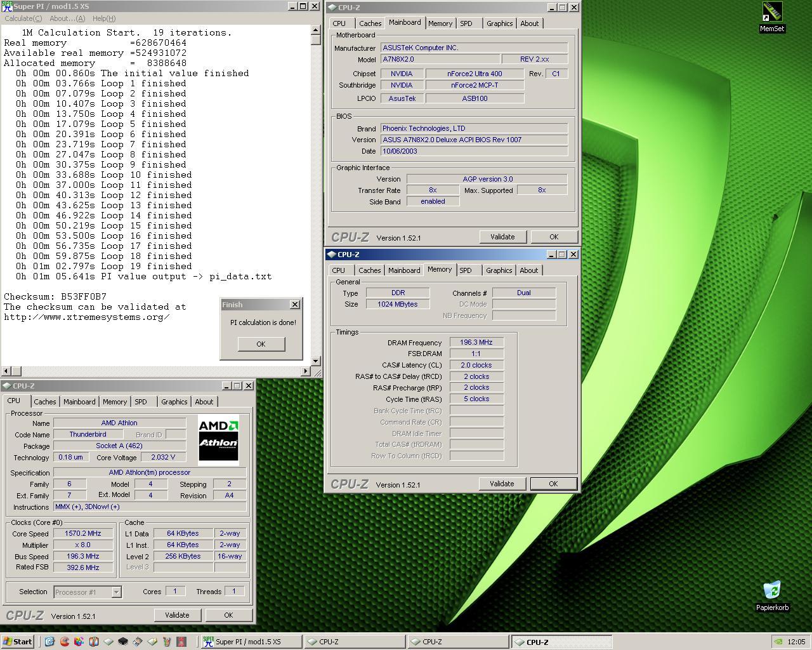Click Validate in the Mainboard CPU-Z window

[x=502, y=237]
